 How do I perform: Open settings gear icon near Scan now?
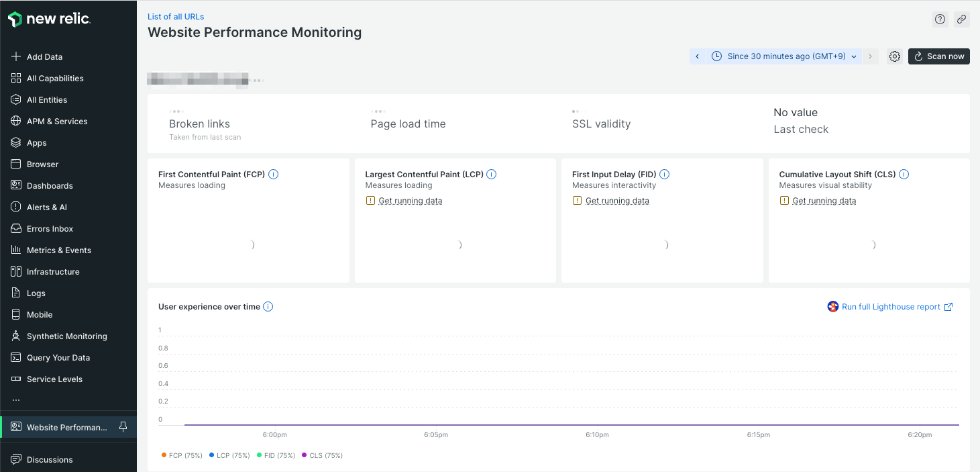pyautogui.click(x=894, y=56)
